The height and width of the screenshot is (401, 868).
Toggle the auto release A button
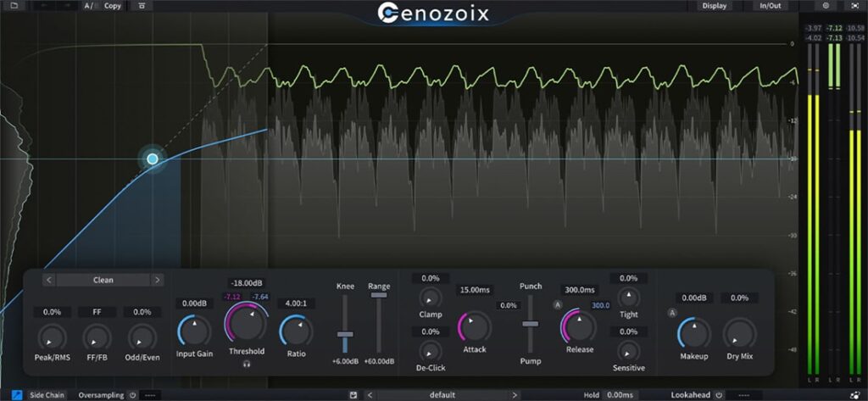point(558,304)
